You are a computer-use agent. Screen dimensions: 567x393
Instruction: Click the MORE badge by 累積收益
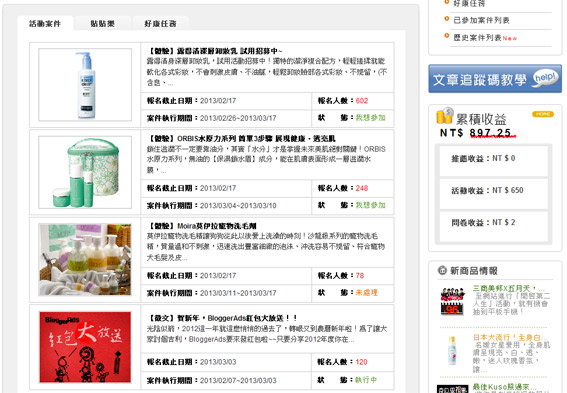(x=543, y=114)
